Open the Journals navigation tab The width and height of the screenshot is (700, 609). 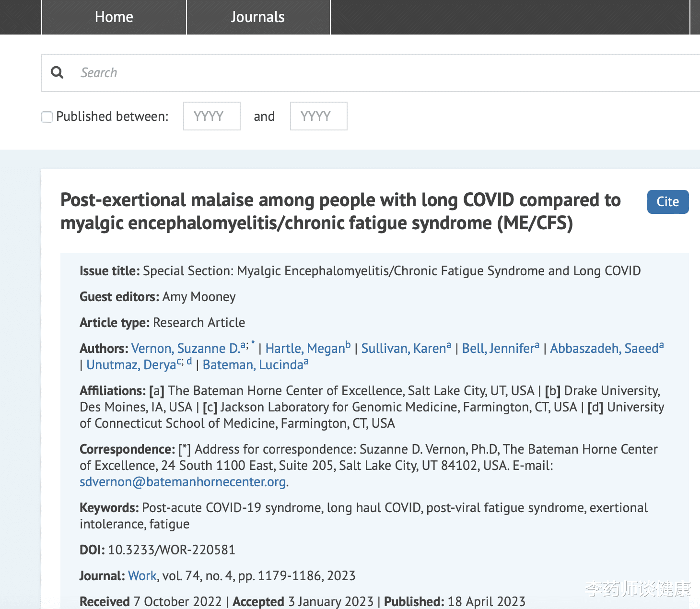[258, 17]
